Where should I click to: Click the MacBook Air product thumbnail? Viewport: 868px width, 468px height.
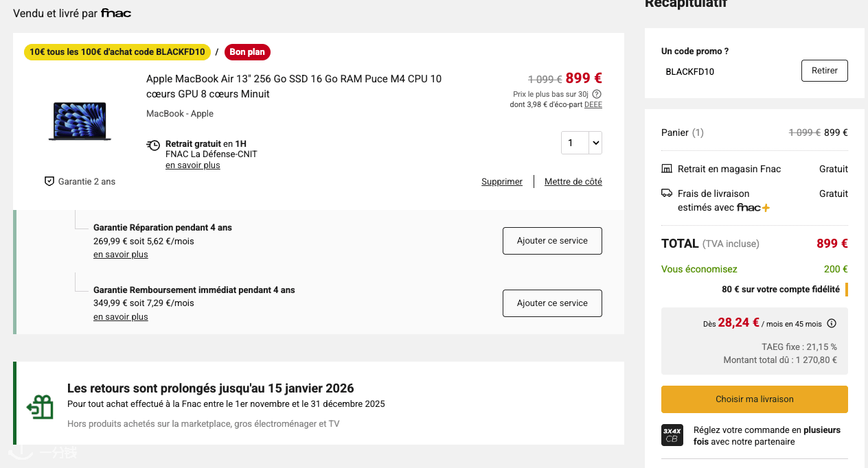[x=80, y=121]
